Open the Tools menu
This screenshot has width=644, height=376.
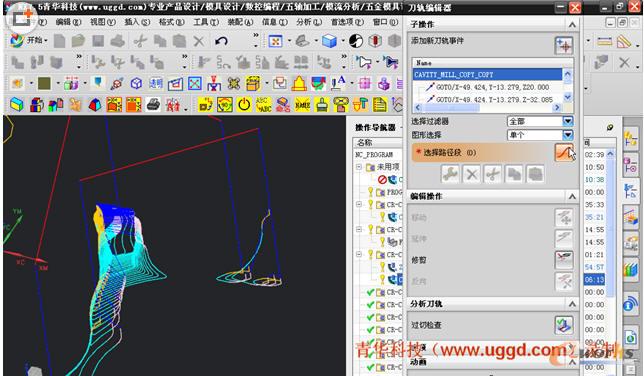(206, 22)
